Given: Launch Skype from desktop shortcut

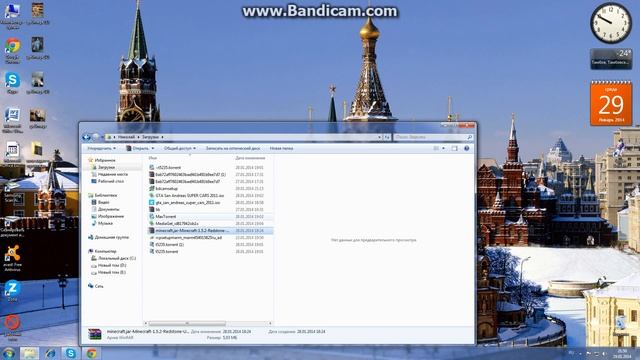Looking at the screenshot, I should tap(12, 83).
